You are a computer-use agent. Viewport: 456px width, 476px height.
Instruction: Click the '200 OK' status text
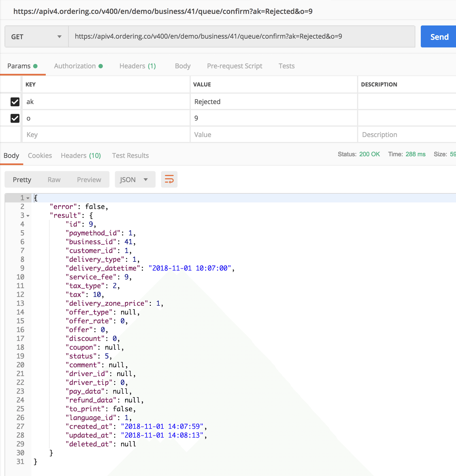coord(369,154)
